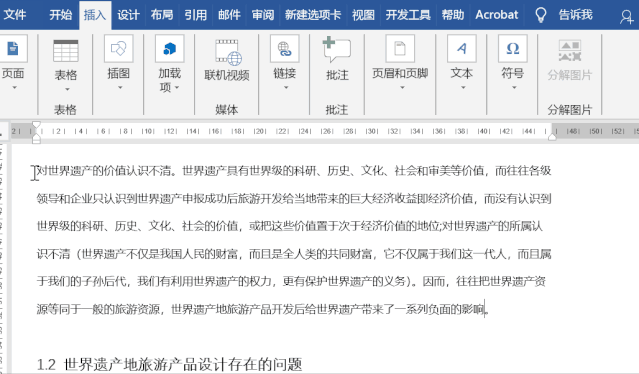This screenshot has width=639, height=374.
Task: Select the 插入 (Insert) ribbon tab
Action: (95, 15)
